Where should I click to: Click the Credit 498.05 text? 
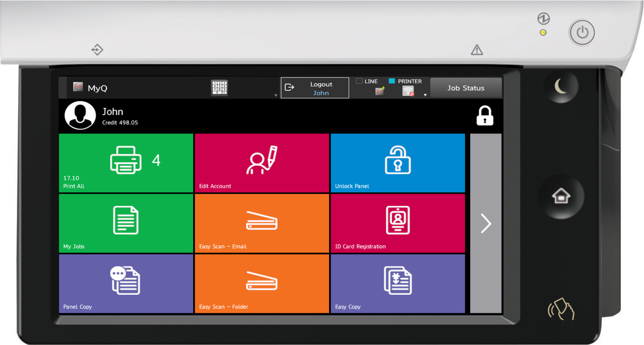pos(120,123)
